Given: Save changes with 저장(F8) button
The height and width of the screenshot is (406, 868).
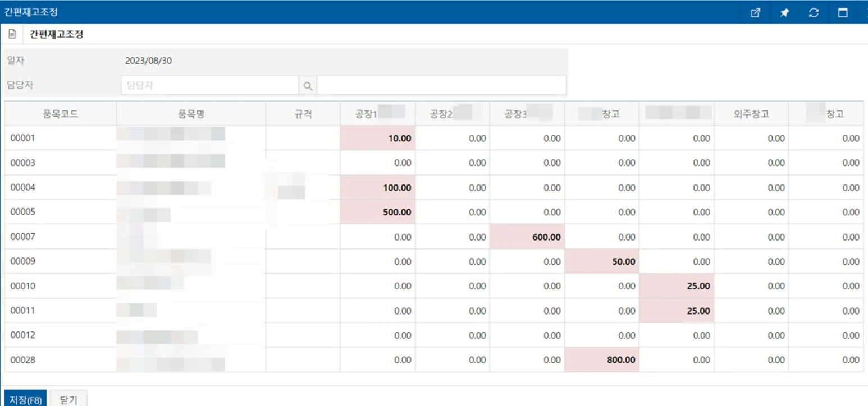Looking at the screenshot, I should [26, 398].
